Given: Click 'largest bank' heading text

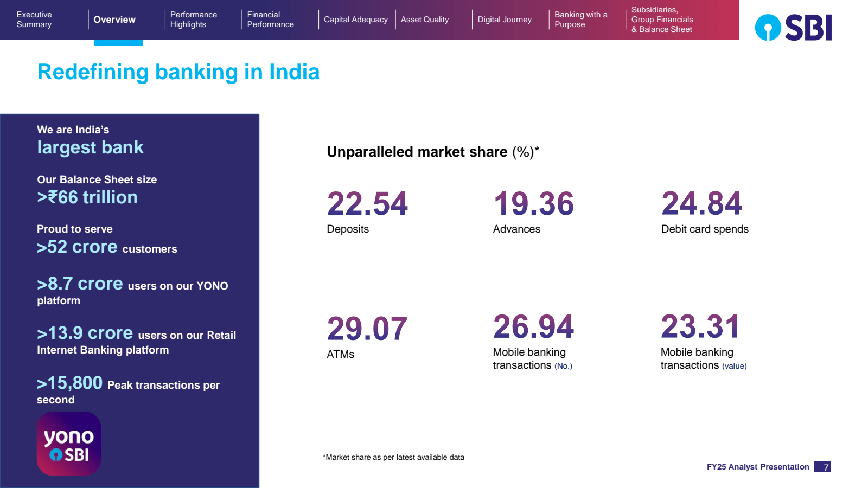Looking at the screenshot, I should coord(90,147).
